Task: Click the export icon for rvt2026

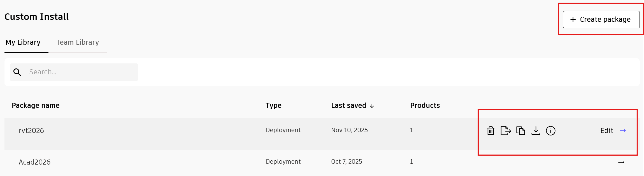Action: [505, 130]
